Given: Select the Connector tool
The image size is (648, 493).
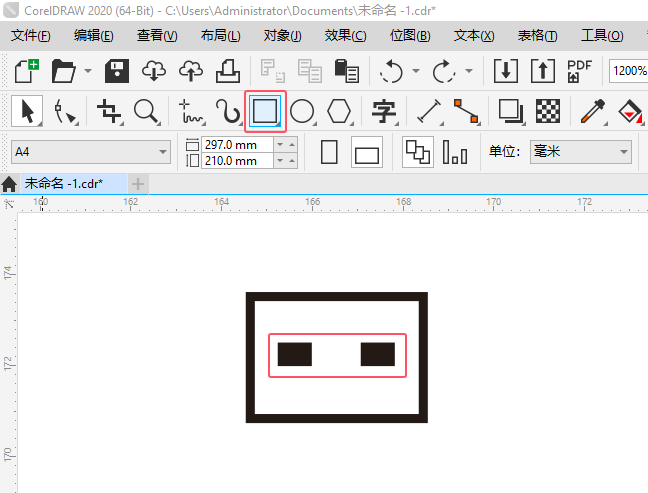Looking at the screenshot, I should coord(467,112).
